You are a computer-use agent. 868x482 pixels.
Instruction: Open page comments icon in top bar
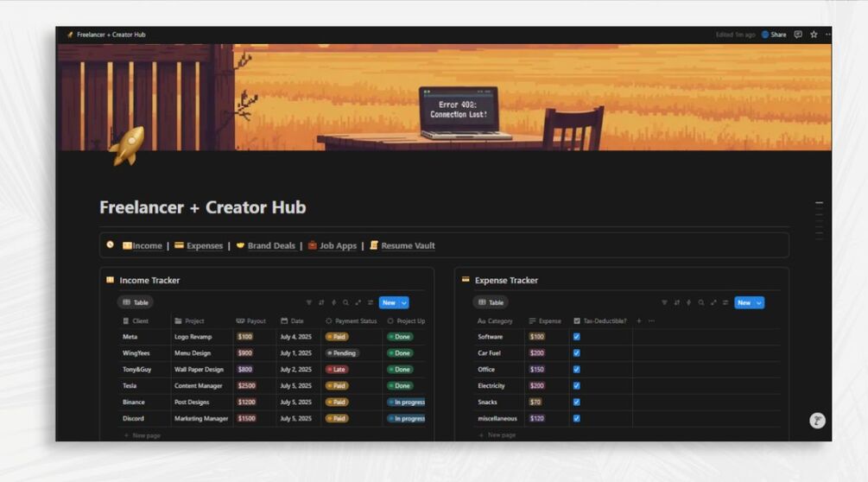point(798,35)
